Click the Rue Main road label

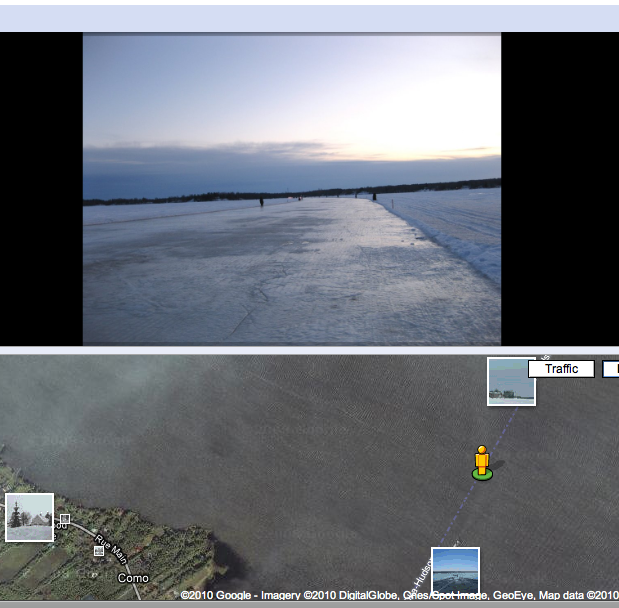pyautogui.click(x=112, y=549)
